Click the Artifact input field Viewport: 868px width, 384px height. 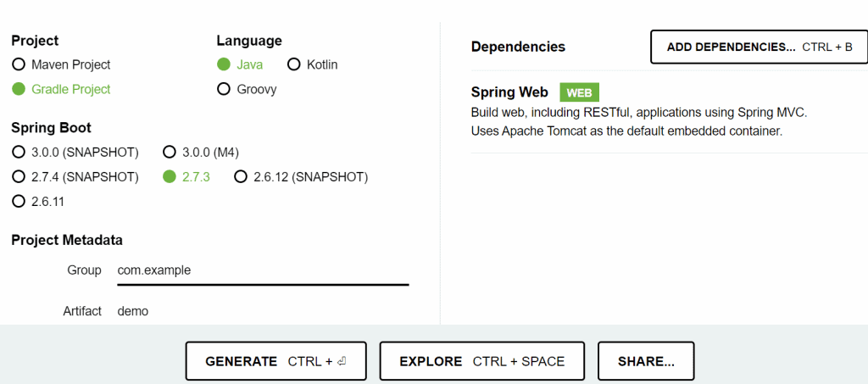[x=263, y=311]
